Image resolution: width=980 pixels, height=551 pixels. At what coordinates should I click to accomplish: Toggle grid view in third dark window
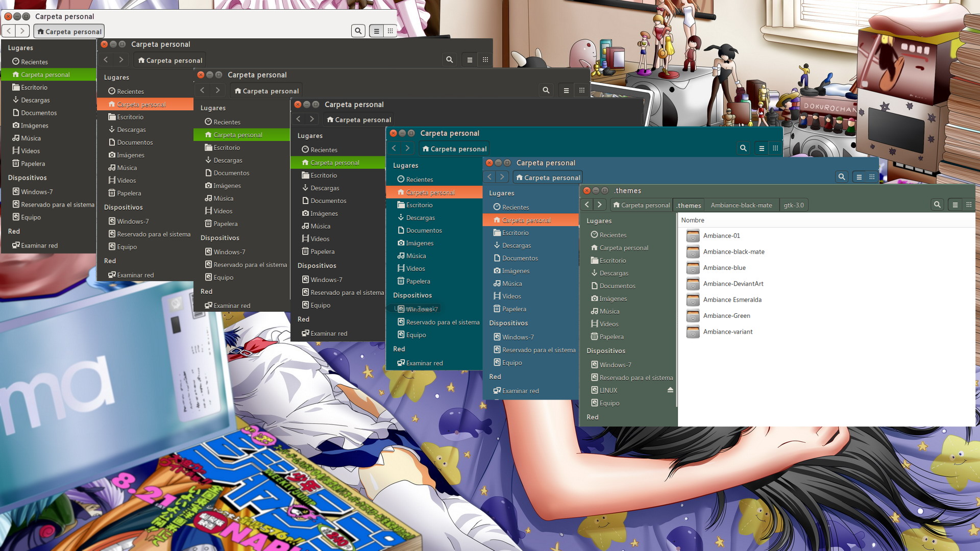pos(581,90)
